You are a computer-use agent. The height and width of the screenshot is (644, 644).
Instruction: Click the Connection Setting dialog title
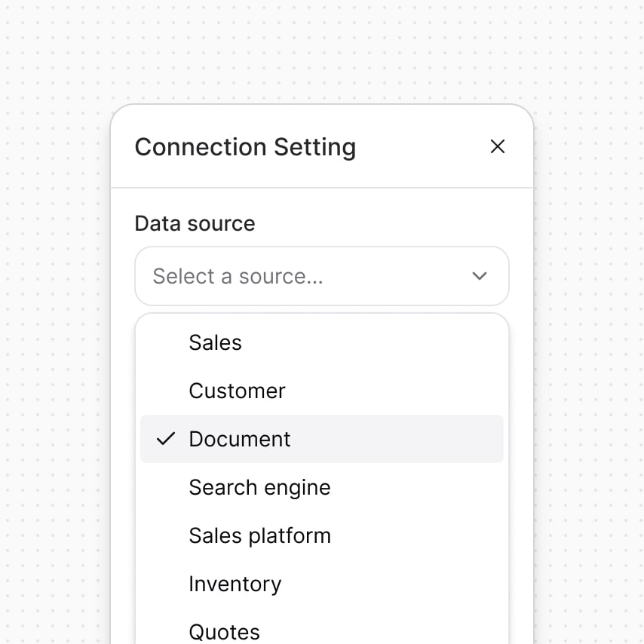coord(245,146)
